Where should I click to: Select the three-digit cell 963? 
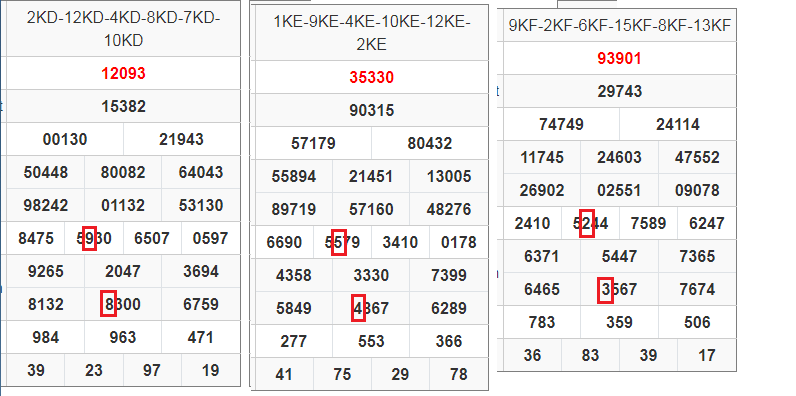[123, 337]
